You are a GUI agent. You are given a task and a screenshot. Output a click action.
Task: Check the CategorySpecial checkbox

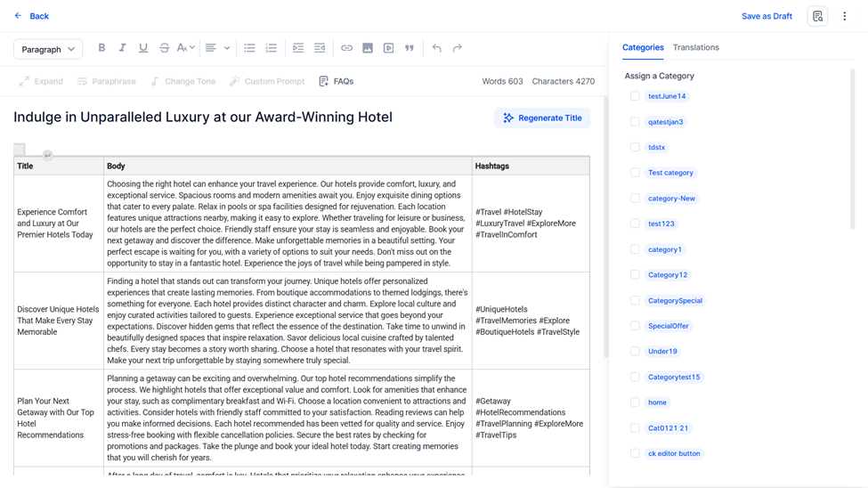coord(635,300)
